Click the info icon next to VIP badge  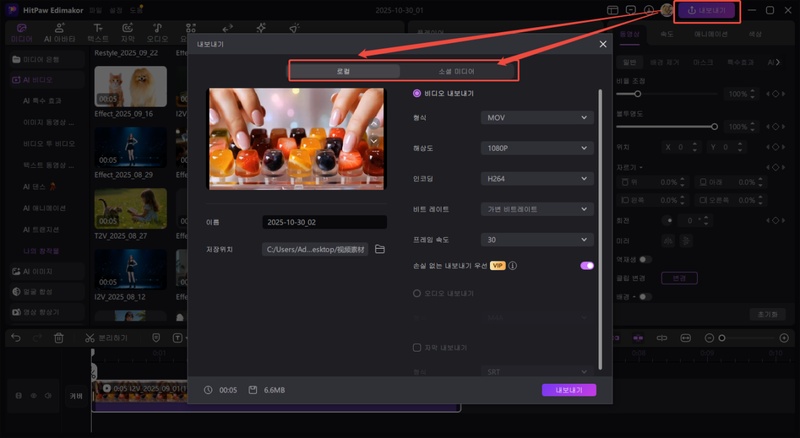(x=513, y=265)
